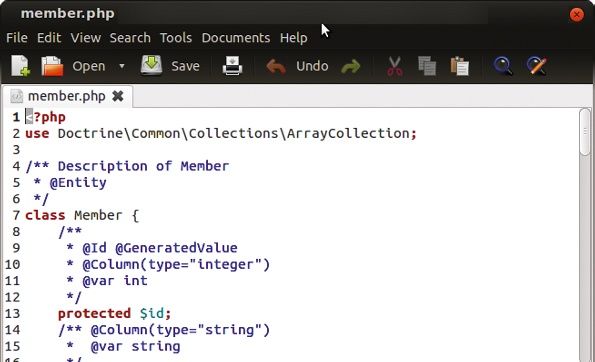Open the File menu
The width and height of the screenshot is (595, 362).
click(x=17, y=38)
